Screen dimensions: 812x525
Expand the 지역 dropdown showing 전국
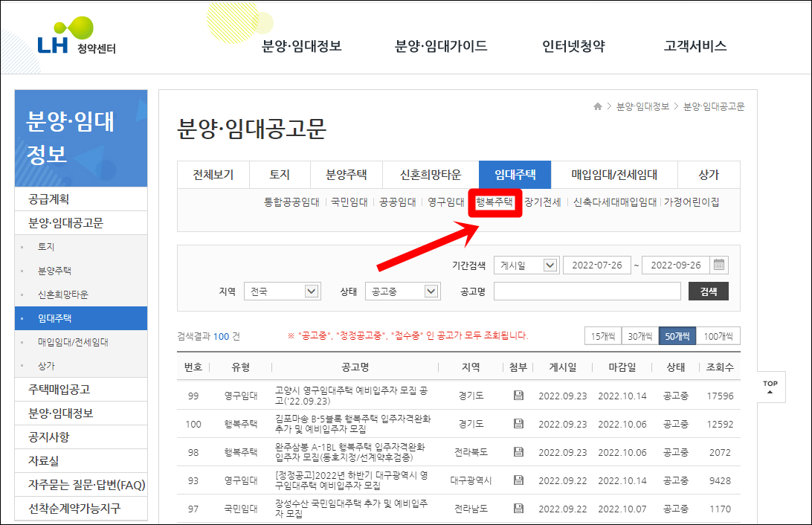pos(283,291)
